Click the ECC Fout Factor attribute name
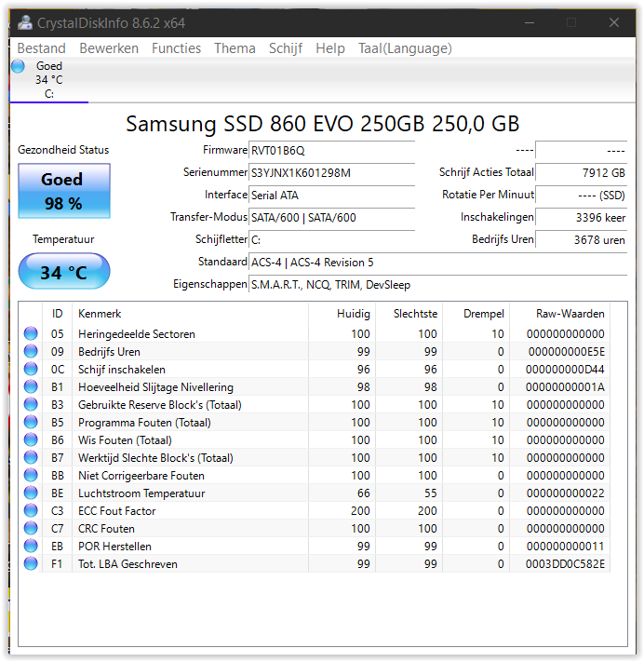The width and height of the screenshot is (644, 662). (117, 511)
